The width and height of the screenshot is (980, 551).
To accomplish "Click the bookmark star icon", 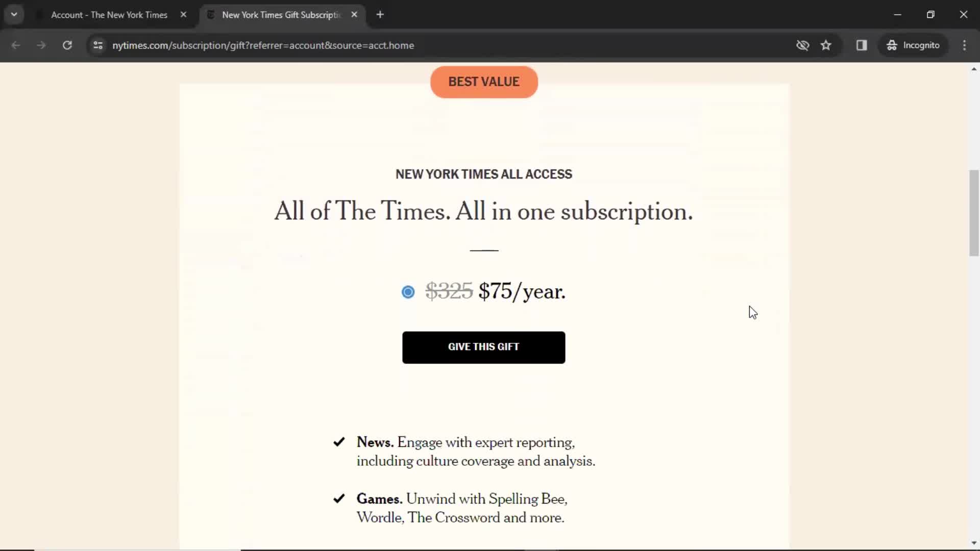I will pos(826,45).
